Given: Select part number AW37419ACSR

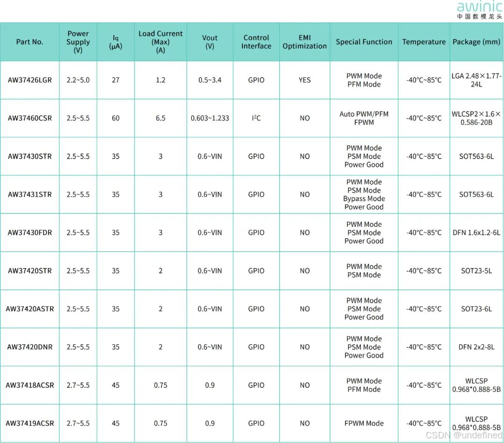Looking at the screenshot, I should [x=29, y=423].
